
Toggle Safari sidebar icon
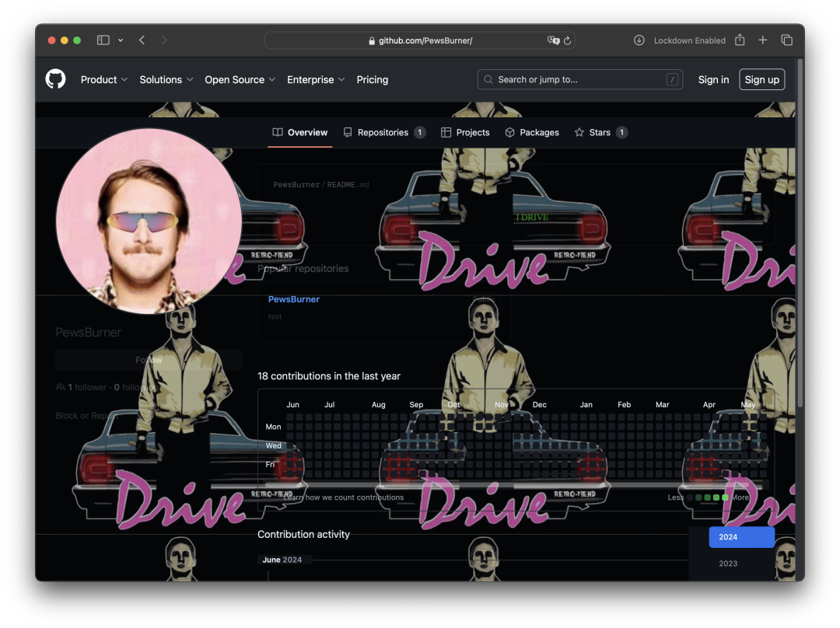click(103, 40)
